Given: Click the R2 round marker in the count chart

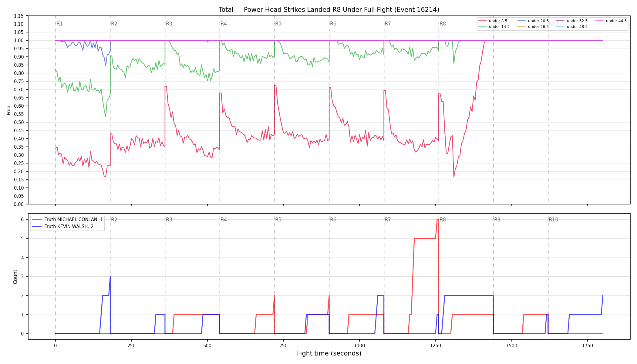Looking at the screenshot, I should [x=114, y=220].
